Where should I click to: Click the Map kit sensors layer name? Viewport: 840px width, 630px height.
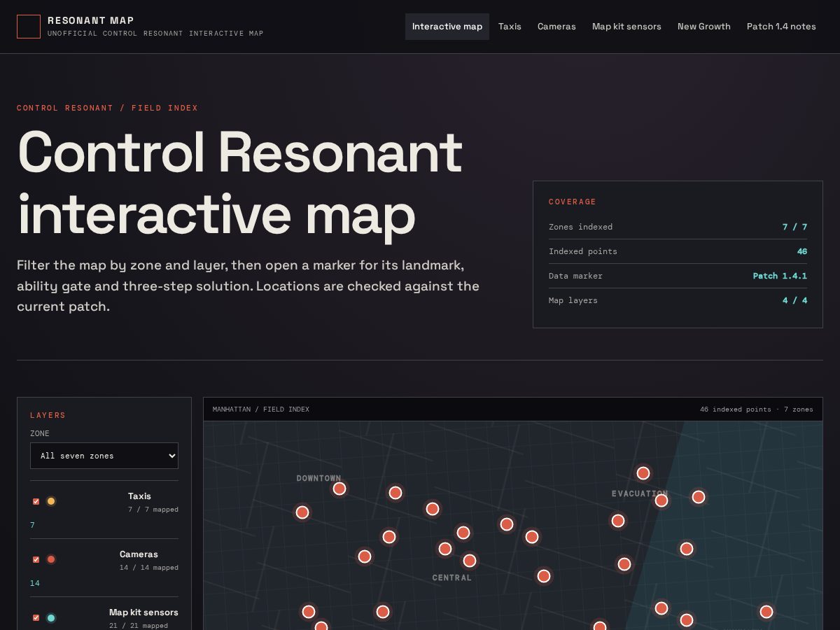click(143, 612)
